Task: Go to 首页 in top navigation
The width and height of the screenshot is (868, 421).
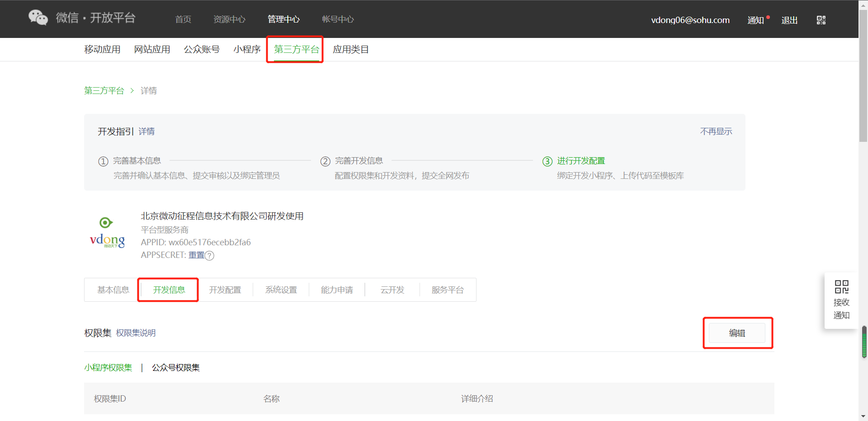Action: click(x=183, y=19)
